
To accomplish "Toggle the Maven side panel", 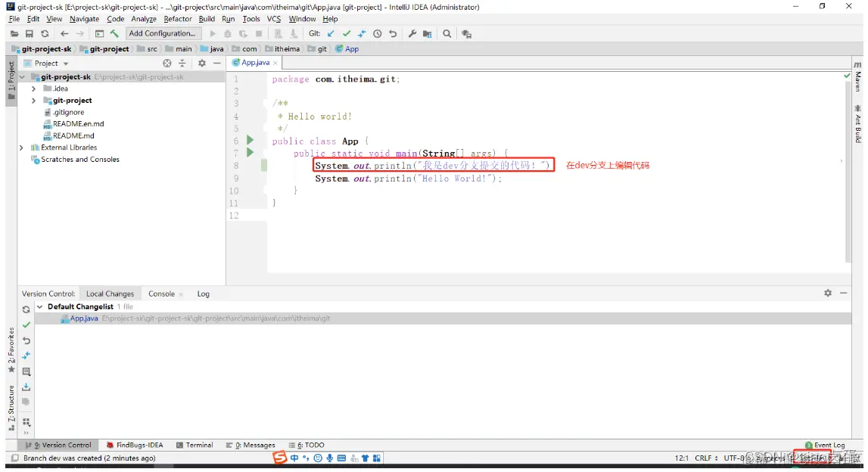I will click(857, 76).
